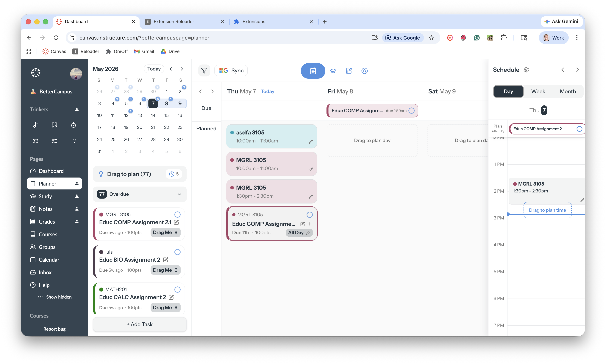Open the timer trinket icon
This screenshot has height=364, width=606.
73,125
